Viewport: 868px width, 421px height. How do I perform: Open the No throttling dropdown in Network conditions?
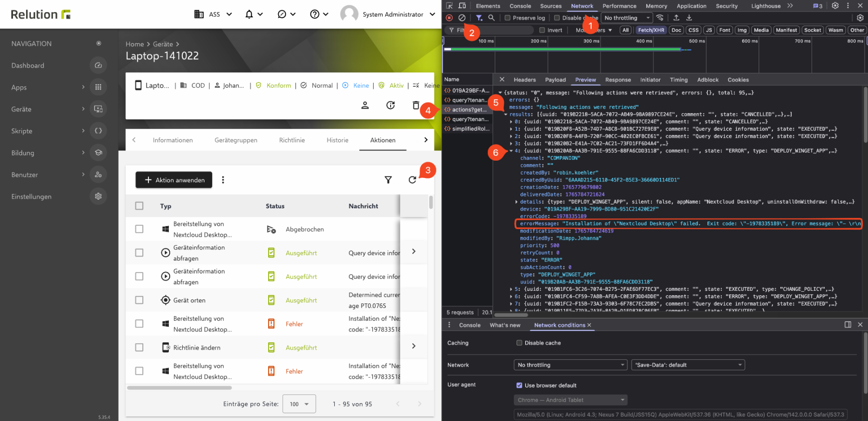coord(570,365)
